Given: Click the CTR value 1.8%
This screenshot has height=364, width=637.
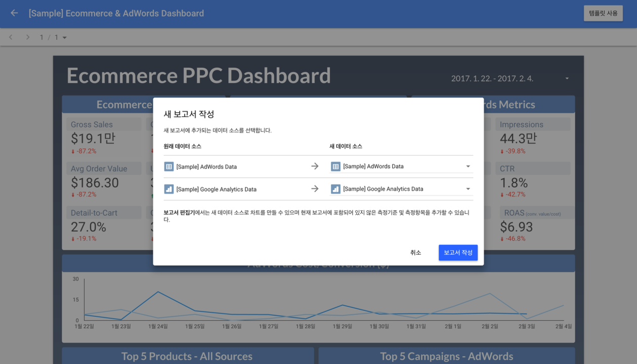Looking at the screenshot, I should 514,183.
